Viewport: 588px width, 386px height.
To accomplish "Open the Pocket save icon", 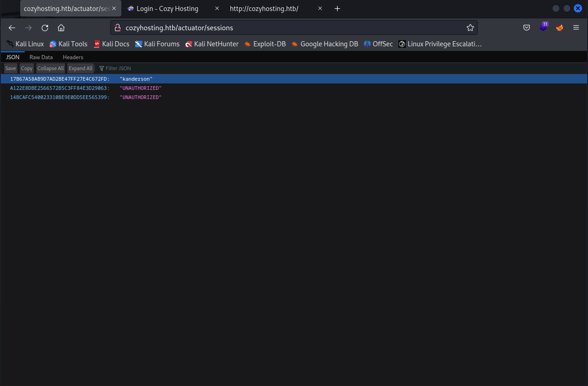I will [527, 28].
